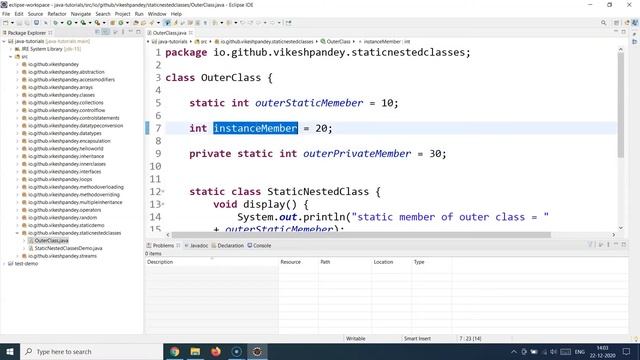The image size is (640, 360).
Task: Click the Pin Editor toolbar icon
Action: click(x=289, y=23)
